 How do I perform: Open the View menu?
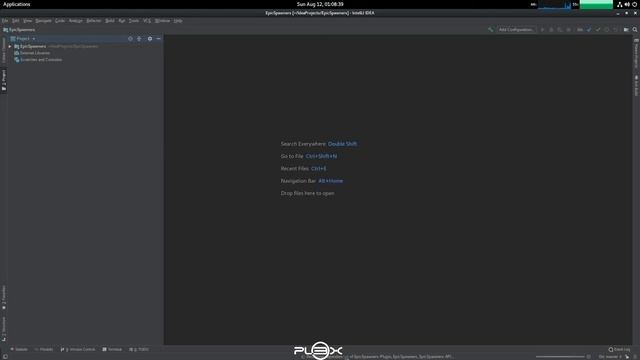pyautogui.click(x=27, y=21)
